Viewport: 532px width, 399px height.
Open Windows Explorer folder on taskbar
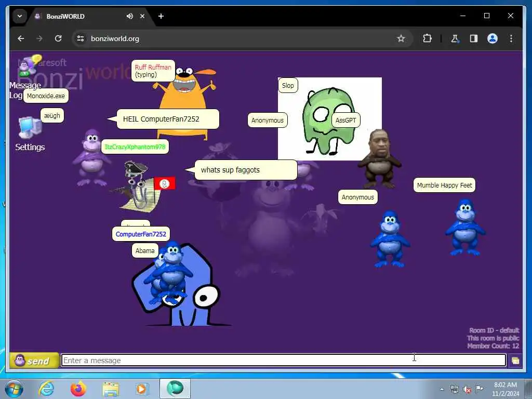click(x=111, y=390)
